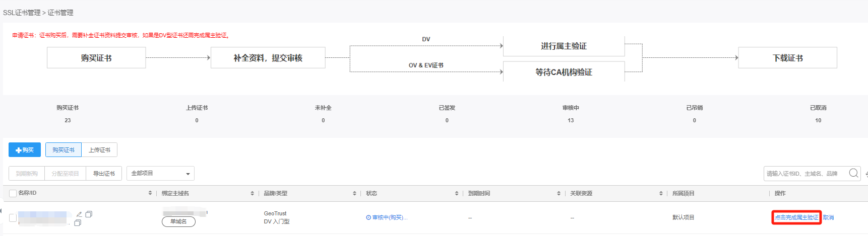The width and height of the screenshot is (868, 236).
Task: Sort by 状态 column arrows
Action: (x=457, y=193)
